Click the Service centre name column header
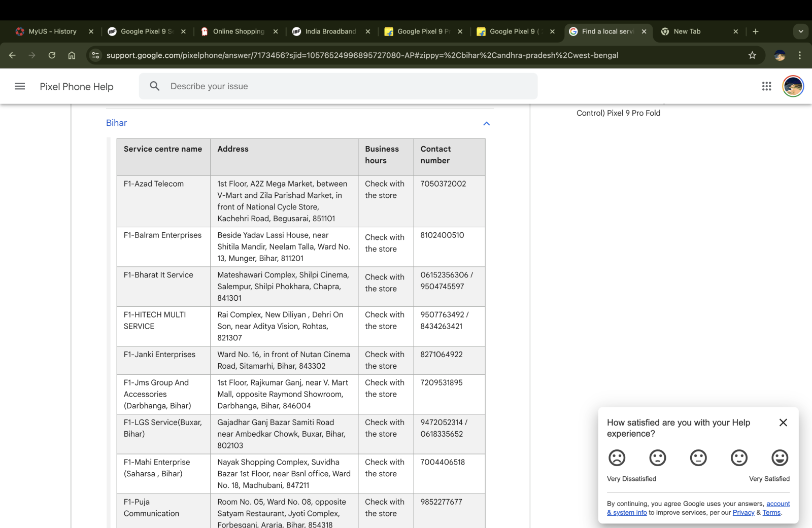 coord(163,157)
